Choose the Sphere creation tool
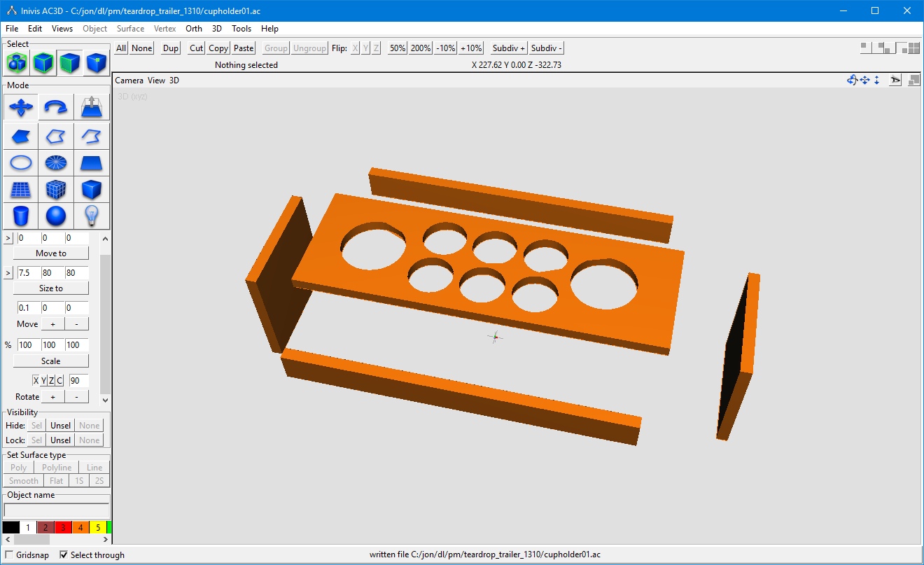 click(x=56, y=216)
